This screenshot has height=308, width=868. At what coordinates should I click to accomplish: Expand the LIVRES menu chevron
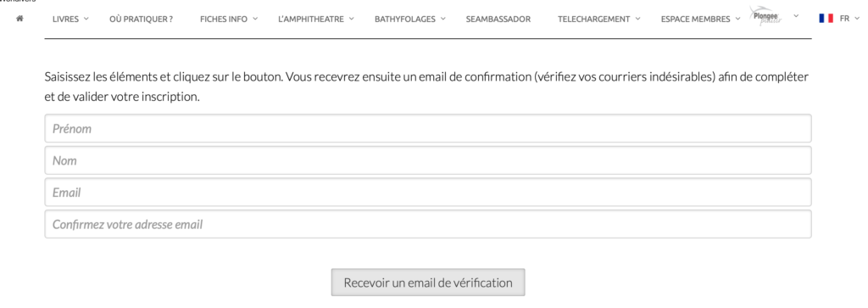tap(86, 19)
